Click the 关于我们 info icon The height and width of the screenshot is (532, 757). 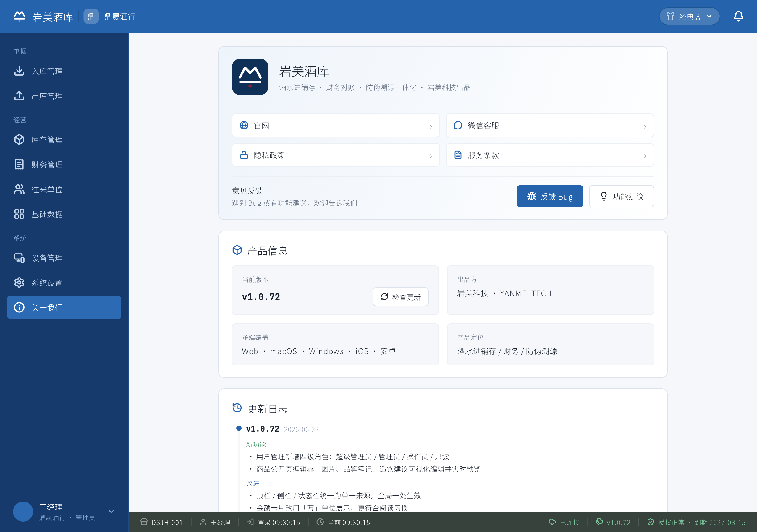pos(19,308)
